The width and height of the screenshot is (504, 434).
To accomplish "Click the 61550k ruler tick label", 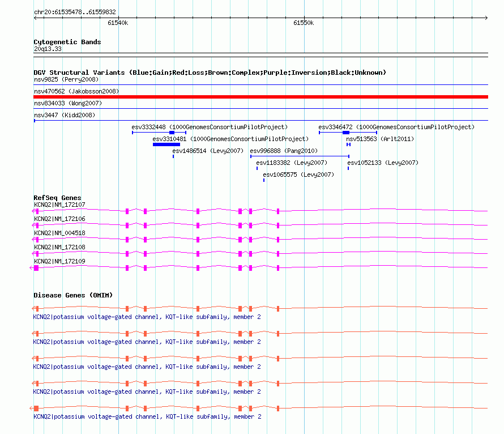I will 304,23.
